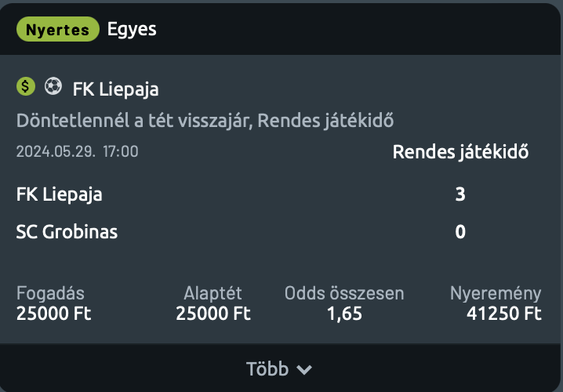Click the green dollar cashout icon
Viewport: 563px width, 392px height.
pyautogui.click(x=26, y=86)
